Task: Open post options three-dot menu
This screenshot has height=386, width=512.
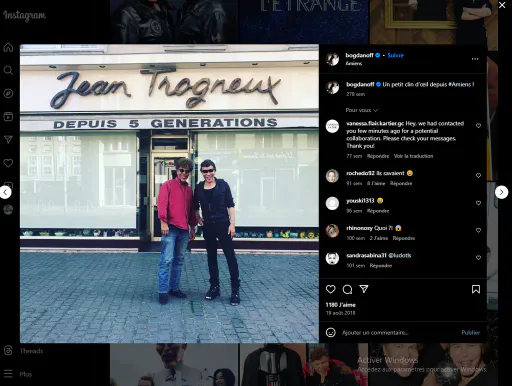Action: (x=475, y=59)
